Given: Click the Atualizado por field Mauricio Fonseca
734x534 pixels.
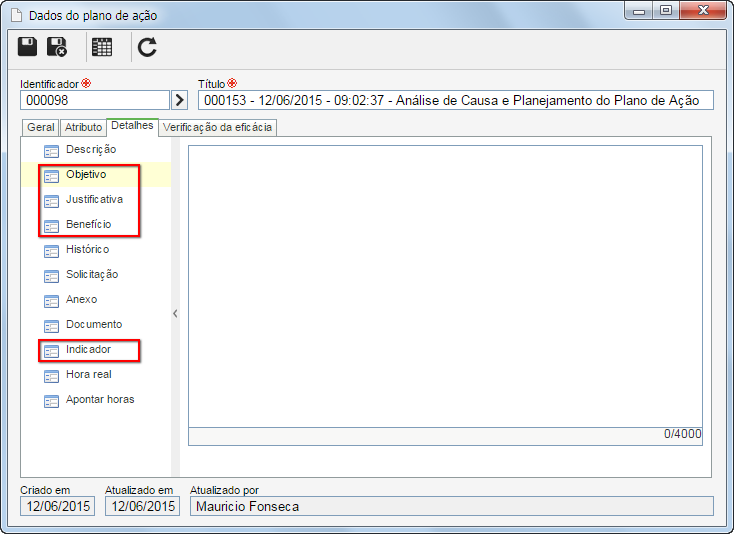Looking at the screenshot, I should (452, 506).
